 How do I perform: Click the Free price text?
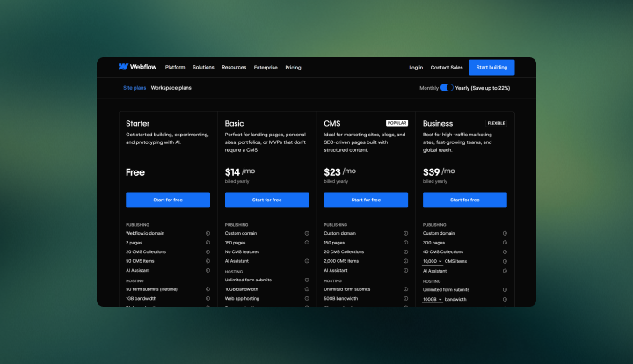(x=135, y=172)
